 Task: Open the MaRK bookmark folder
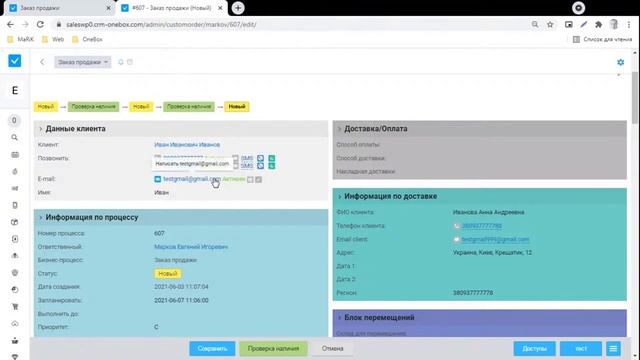pyautogui.click(x=21, y=40)
